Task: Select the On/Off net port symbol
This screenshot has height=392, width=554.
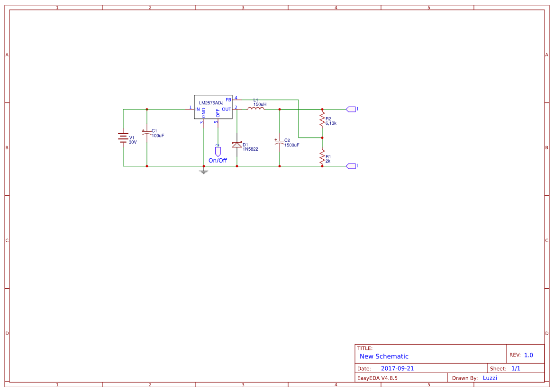Action: click(218, 152)
